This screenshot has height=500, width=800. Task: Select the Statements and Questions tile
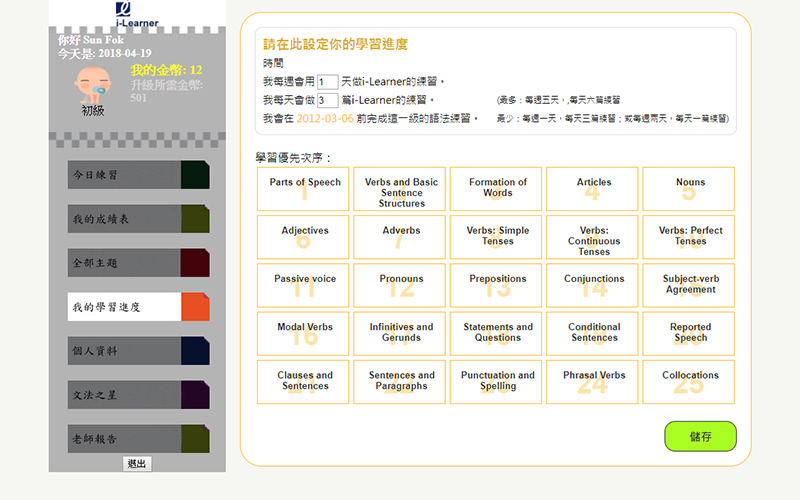coord(496,334)
